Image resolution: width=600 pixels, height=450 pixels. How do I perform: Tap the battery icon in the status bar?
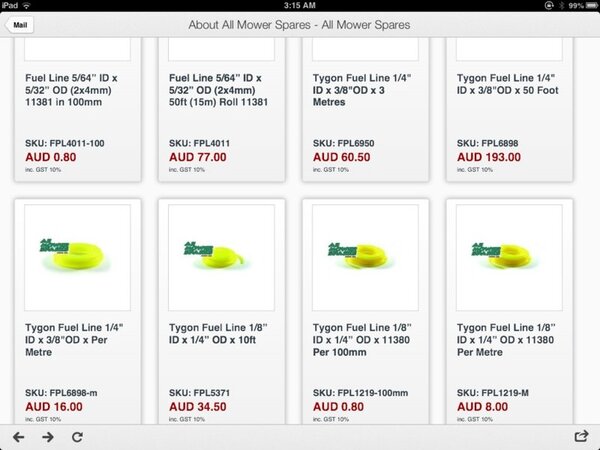pyautogui.click(x=587, y=6)
